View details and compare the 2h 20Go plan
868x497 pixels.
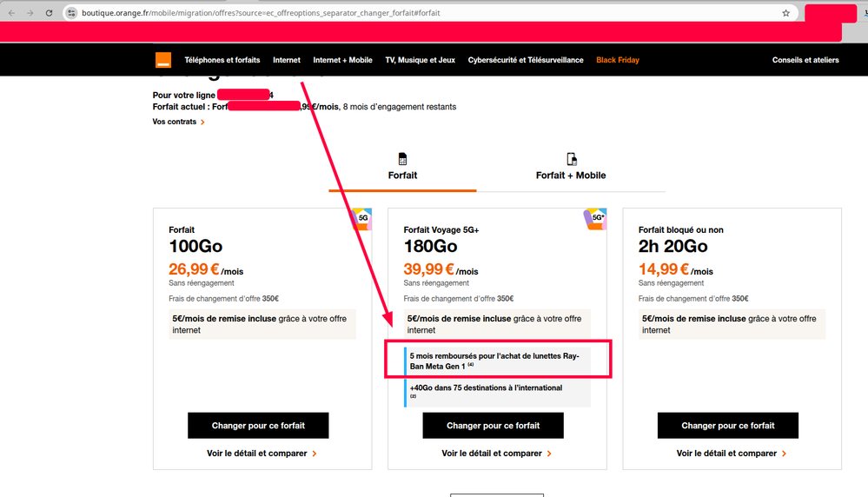[x=726, y=454]
